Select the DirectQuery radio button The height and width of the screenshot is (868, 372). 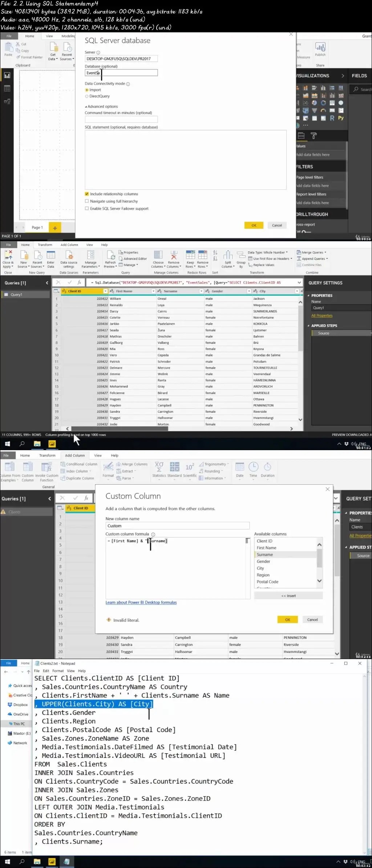87,96
